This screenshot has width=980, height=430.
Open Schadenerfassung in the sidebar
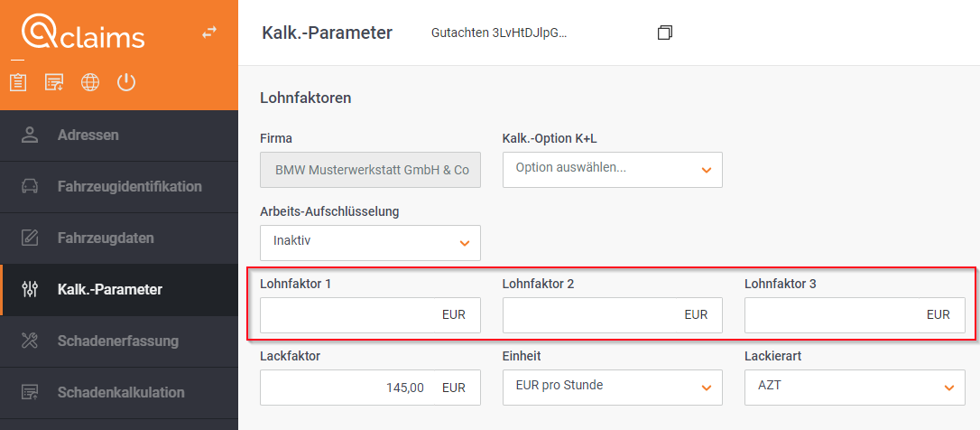tap(119, 341)
